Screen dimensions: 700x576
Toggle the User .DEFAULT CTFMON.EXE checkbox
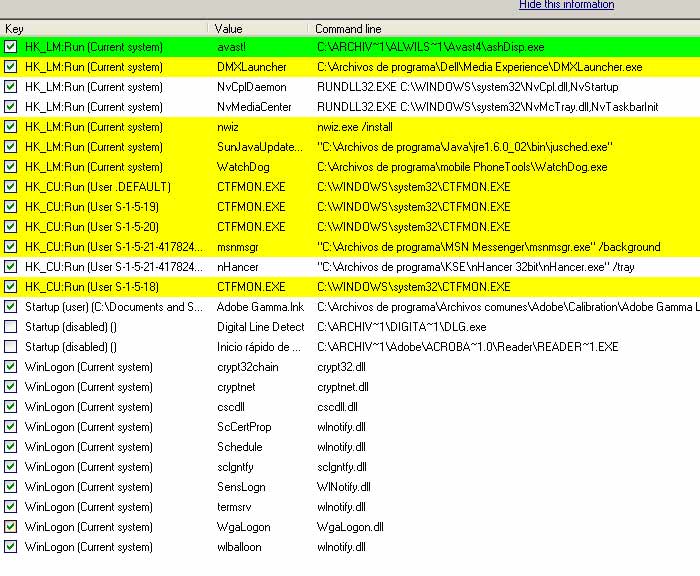10,187
